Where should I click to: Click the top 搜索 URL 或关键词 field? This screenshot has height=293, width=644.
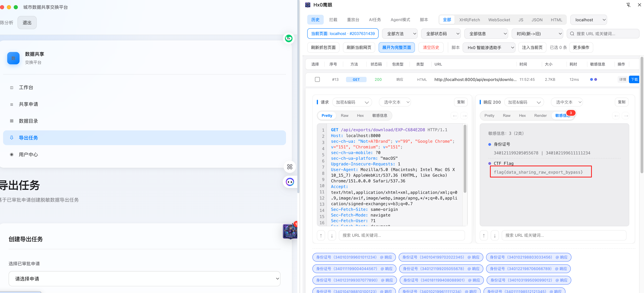point(603,34)
